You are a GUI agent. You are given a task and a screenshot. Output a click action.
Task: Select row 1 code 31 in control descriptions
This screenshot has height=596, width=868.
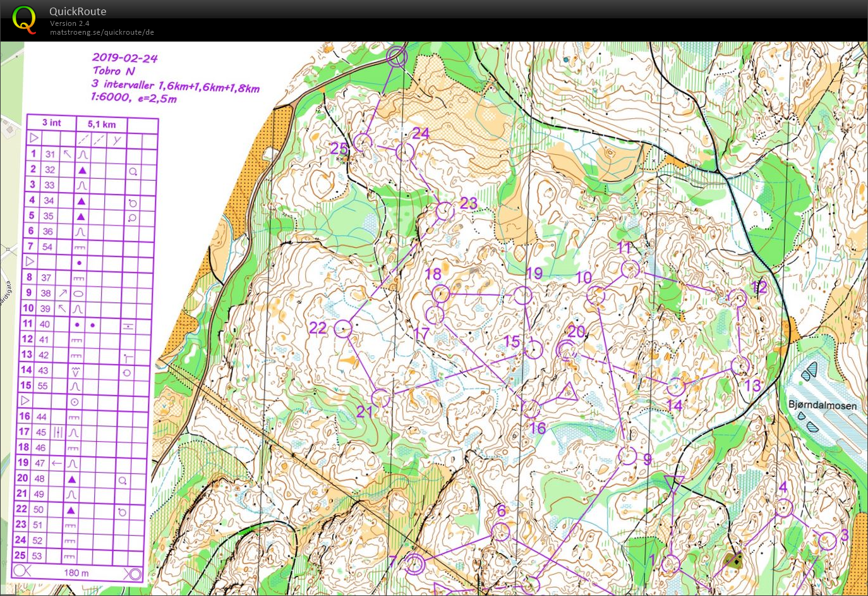coord(50,154)
